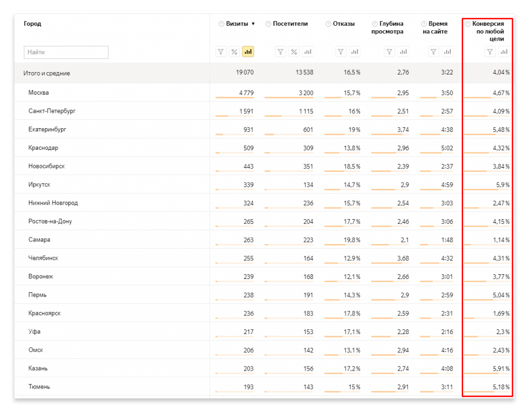Click Санкт-Петербург's visits value 1 591

tap(247, 111)
